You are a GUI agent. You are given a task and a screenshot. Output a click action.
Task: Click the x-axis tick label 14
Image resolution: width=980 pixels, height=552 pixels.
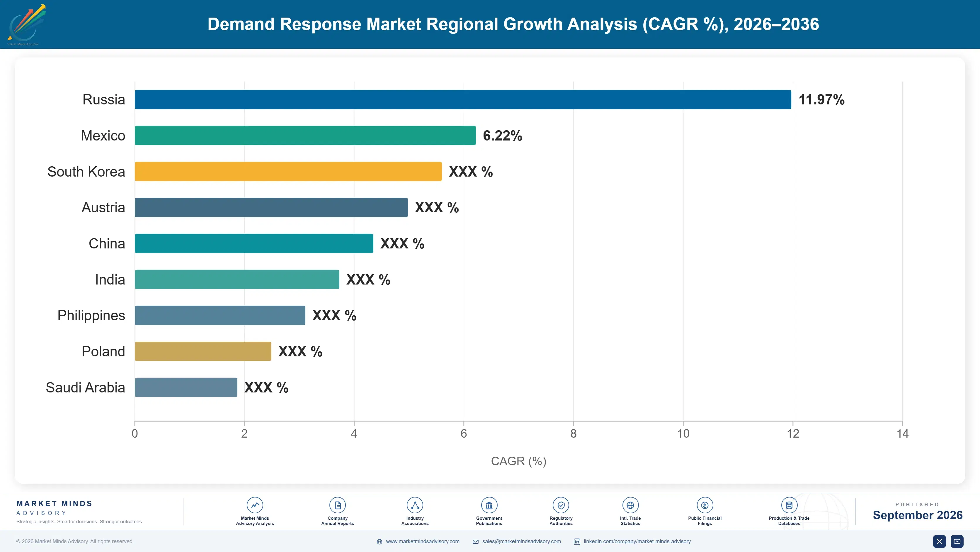[x=902, y=434]
